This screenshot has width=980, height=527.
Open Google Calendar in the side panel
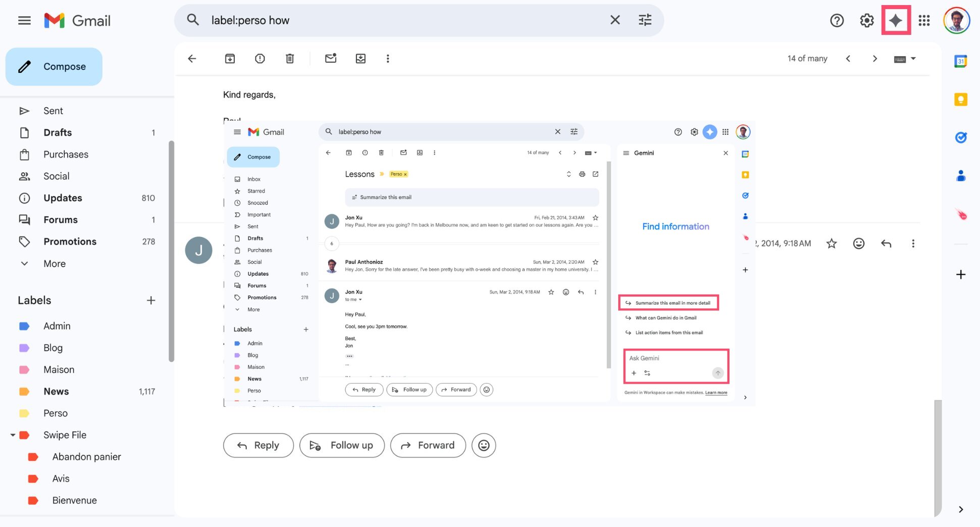point(960,61)
